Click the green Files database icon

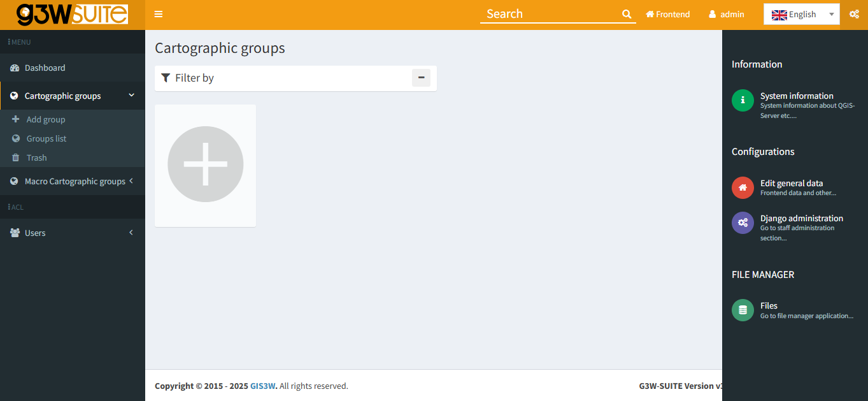click(x=743, y=310)
